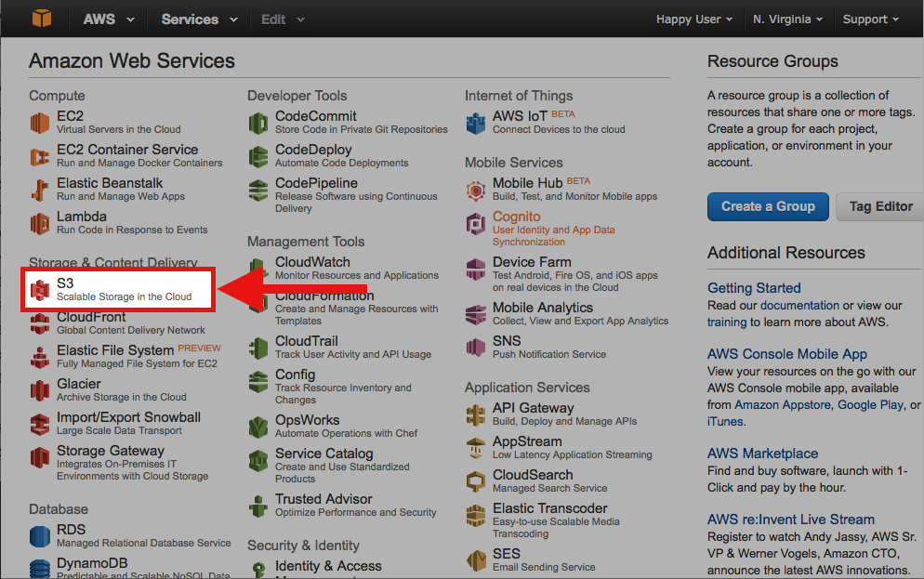The width and height of the screenshot is (924, 579).
Task: Click the CodeDeploy icon
Action: (258, 157)
